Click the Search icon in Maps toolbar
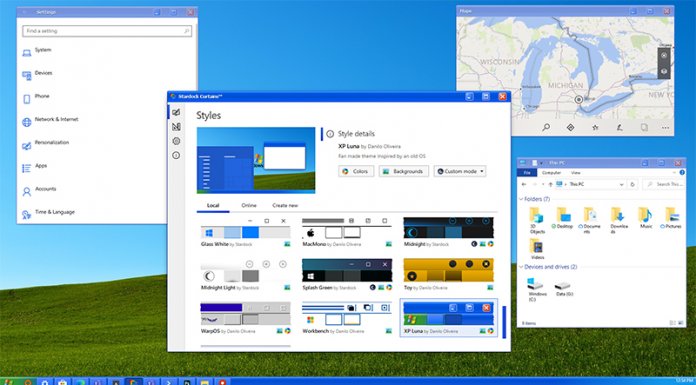Viewport: 696px width, 385px height. (546, 127)
